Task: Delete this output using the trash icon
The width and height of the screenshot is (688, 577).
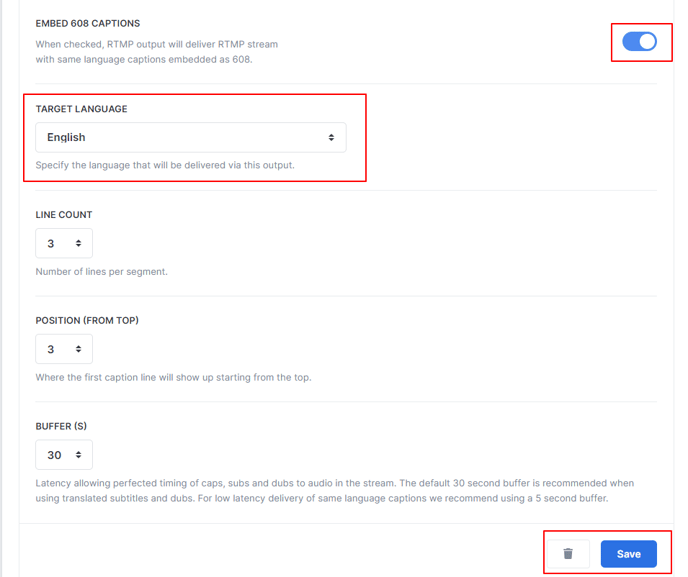Action: coord(568,554)
